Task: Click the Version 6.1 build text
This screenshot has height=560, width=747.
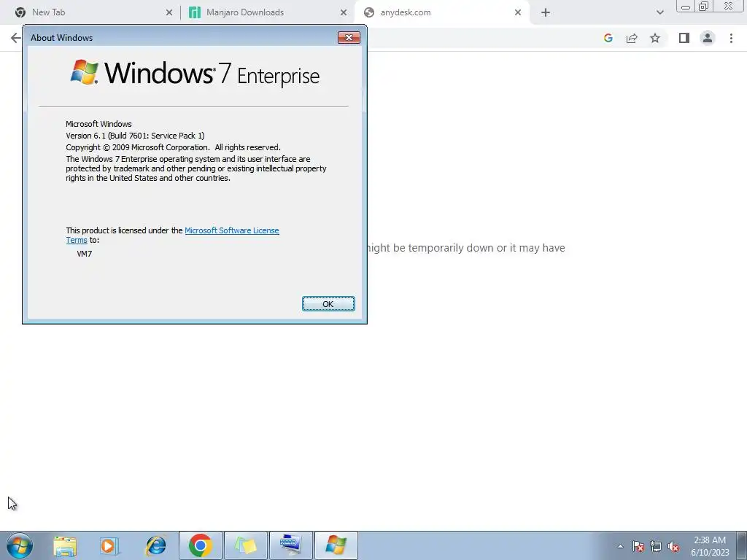Action: tap(135, 136)
